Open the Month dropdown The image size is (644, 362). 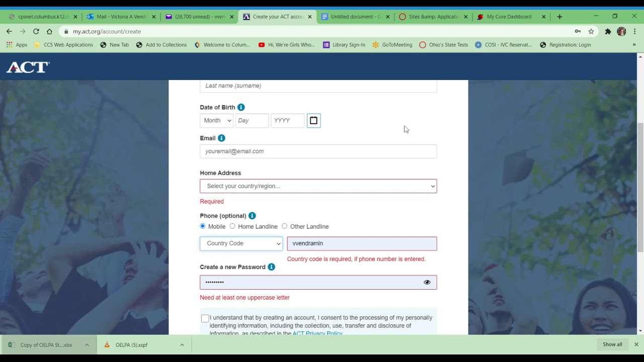216,121
